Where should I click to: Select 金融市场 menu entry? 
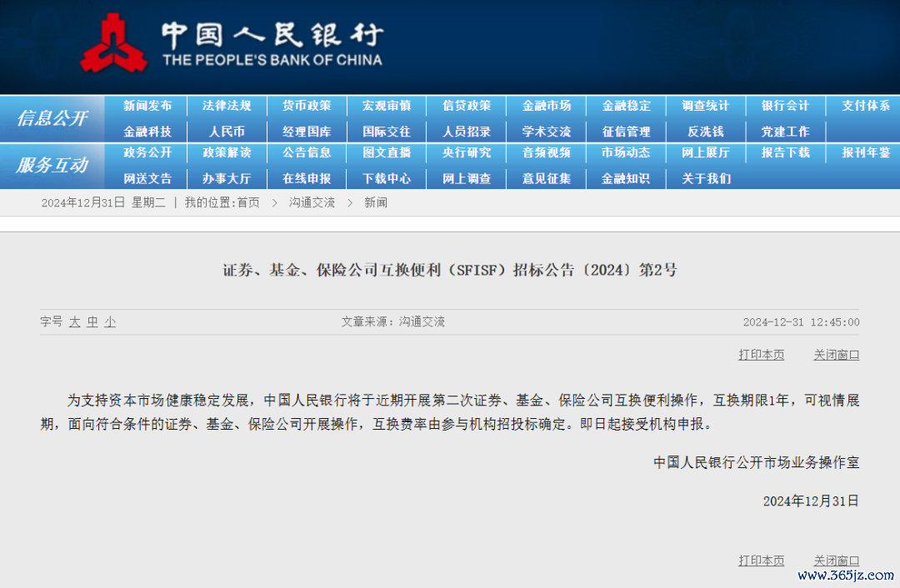tap(547, 106)
